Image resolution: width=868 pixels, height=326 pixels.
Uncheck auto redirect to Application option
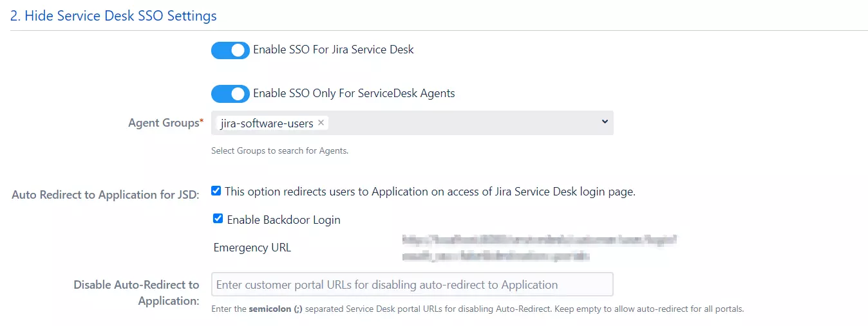click(x=216, y=191)
